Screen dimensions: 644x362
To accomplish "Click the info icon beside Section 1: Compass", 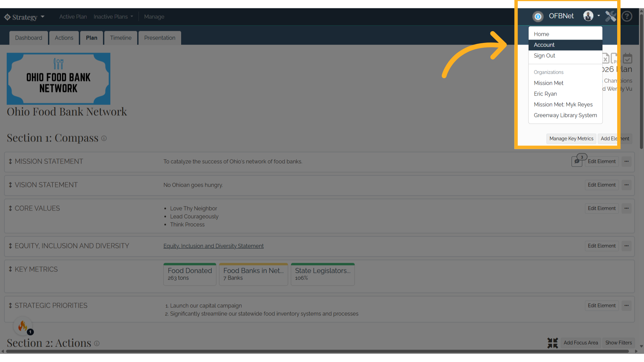I will click(x=104, y=138).
